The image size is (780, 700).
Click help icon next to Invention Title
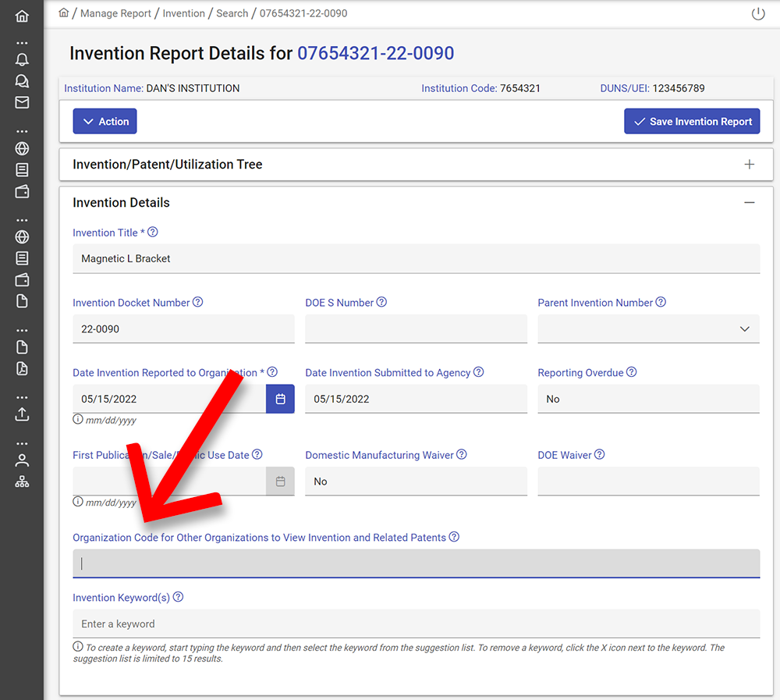point(153,232)
